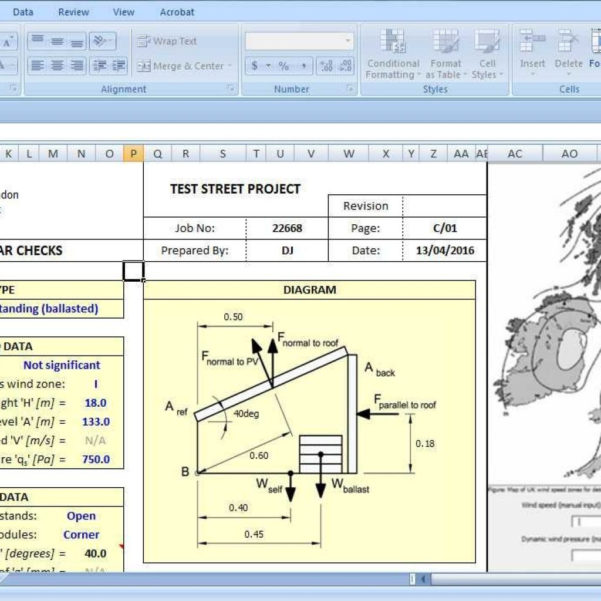Image resolution: width=601 pixels, height=601 pixels.
Task: Click the Accounting currency format icon
Action: click(255, 66)
